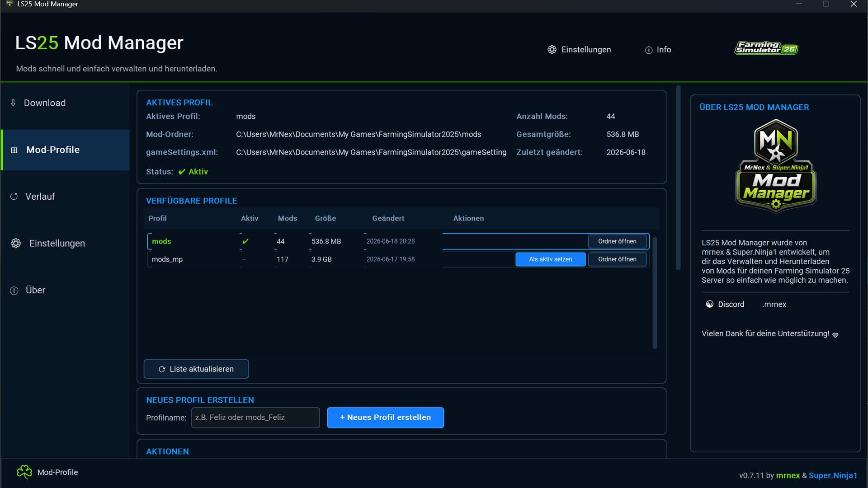Click the Discord icon in about panel
Screen dimensions: 868x488
coord(710,304)
